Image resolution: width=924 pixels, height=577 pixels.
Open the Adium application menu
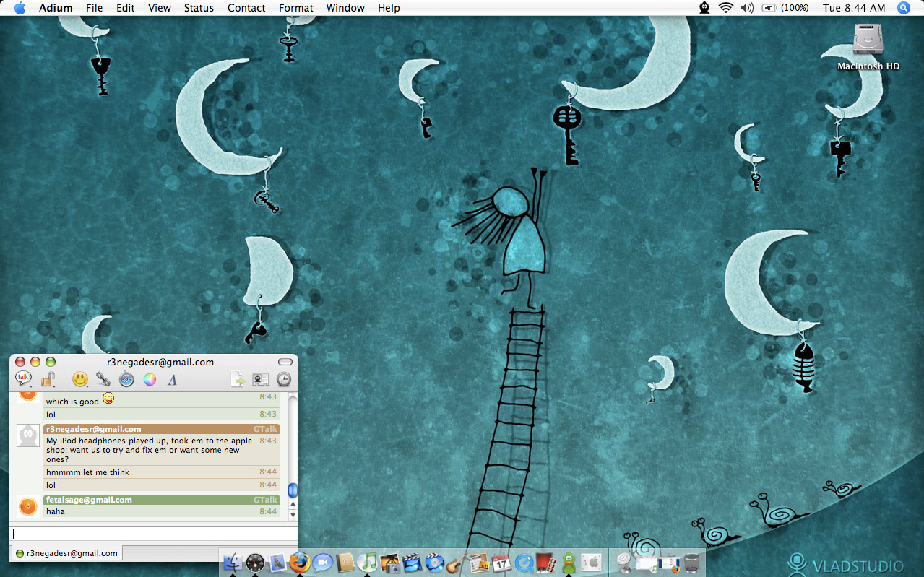click(56, 8)
